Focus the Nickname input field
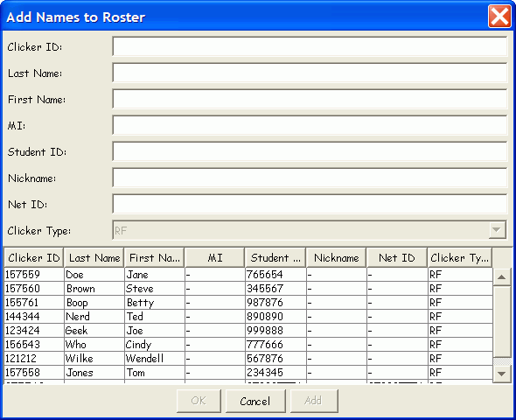This screenshot has width=516, height=420. click(310, 178)
